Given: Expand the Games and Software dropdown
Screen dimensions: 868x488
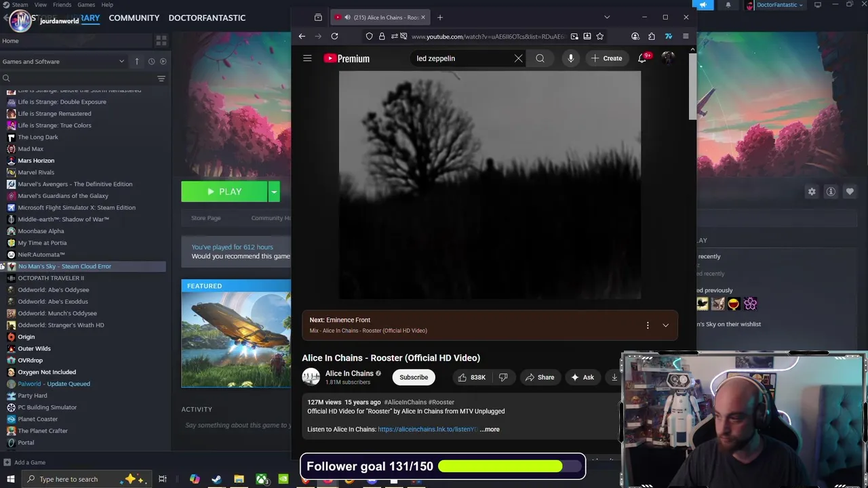Looking at the screenshot, I should (x=121, y=61).
